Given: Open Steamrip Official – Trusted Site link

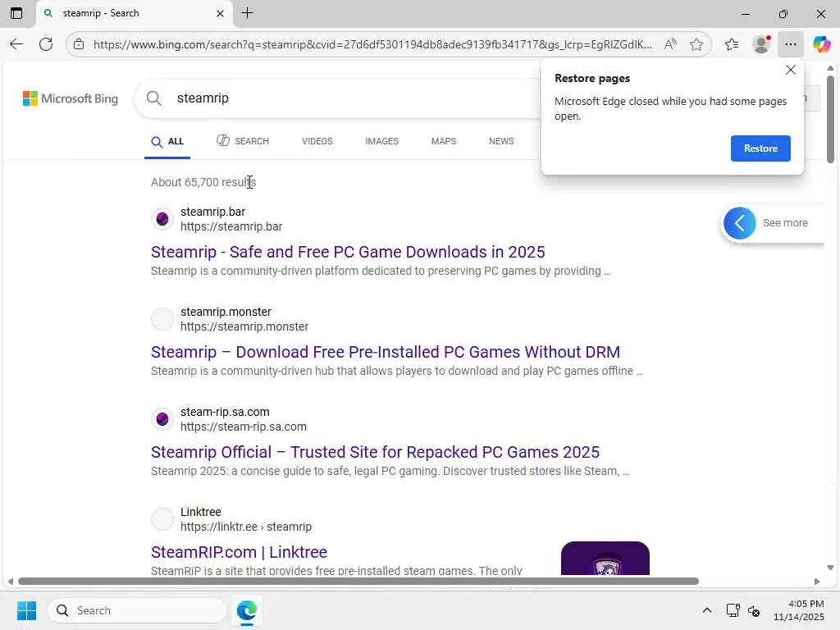Looking at the screenshot, I should pyautogui.click(x=375, y=452).
